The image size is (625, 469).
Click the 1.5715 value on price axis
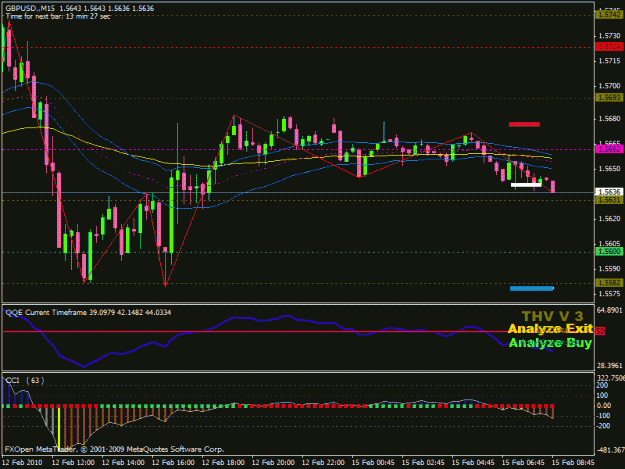609,61
